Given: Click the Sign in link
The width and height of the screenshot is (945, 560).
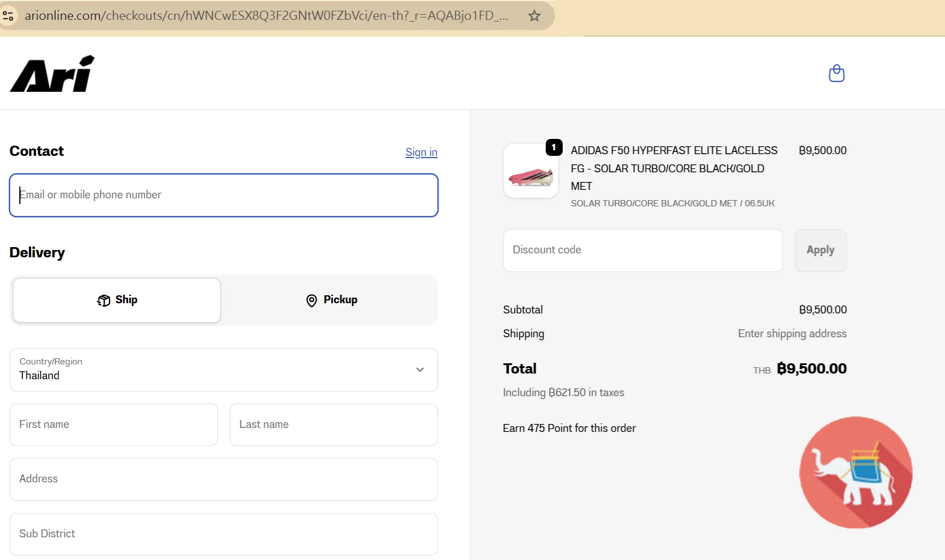Looking at the screenshot, I should [421, 152].
